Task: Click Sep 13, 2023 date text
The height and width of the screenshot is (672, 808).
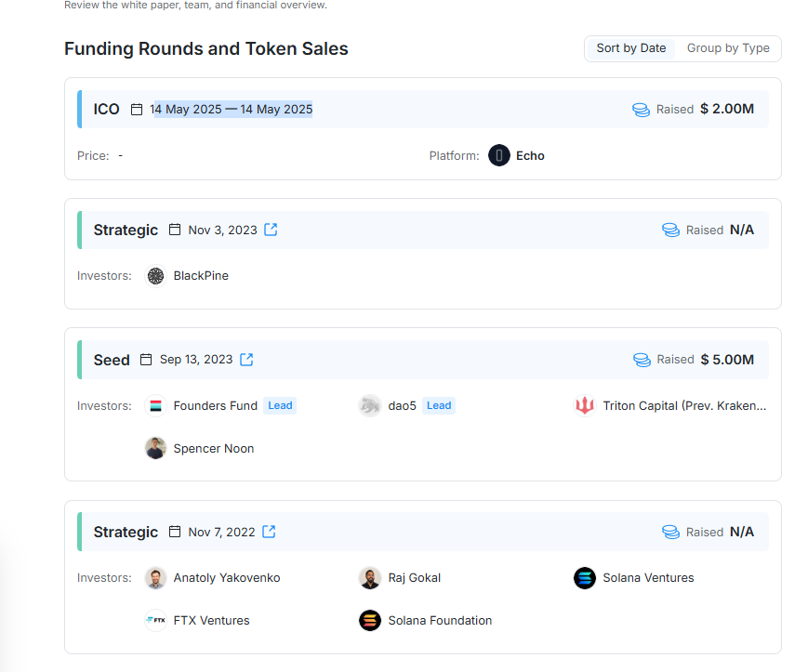Action: pyautogui.click(x=196, y=360)
